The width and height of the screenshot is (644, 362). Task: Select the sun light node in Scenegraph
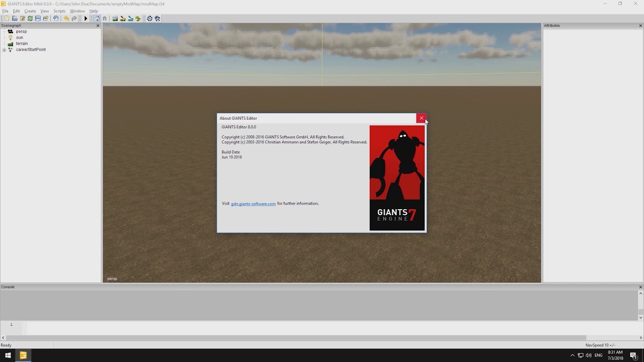(19, 37)
